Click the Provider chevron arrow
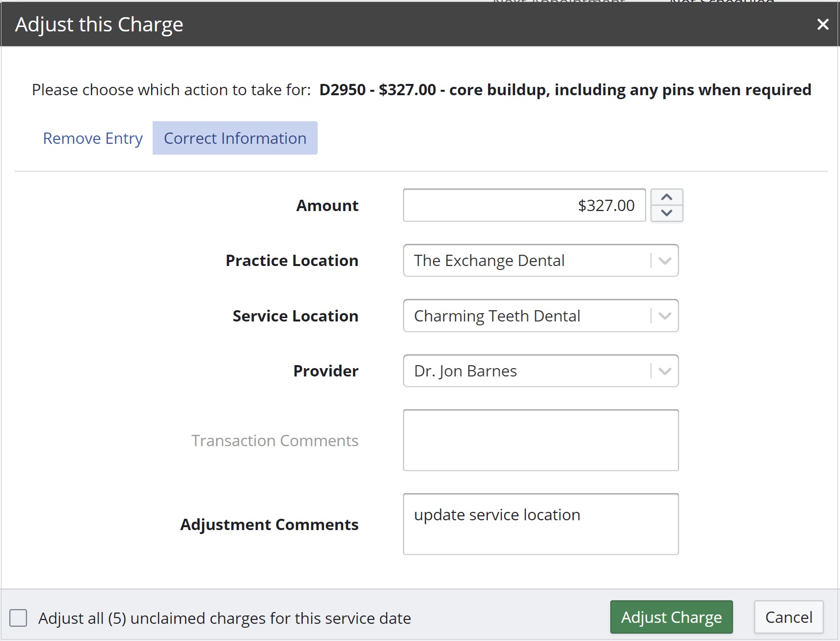 click(665, 371)
